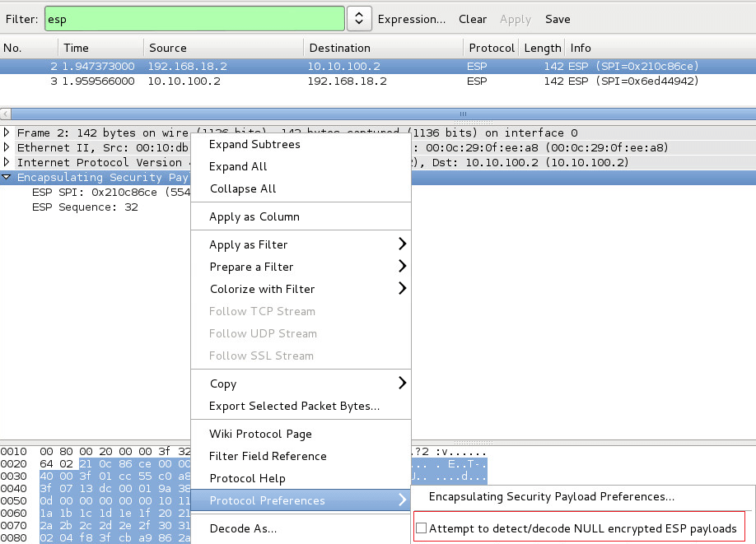This screenshot has height=544, width=756.
Task: Expand the Frame 2 tree node
Action: 7,132
